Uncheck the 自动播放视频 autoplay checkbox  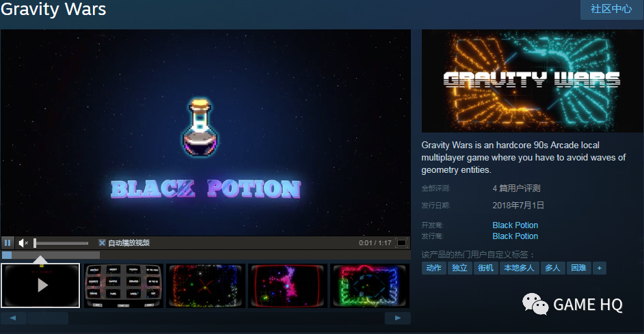point(103,243)
